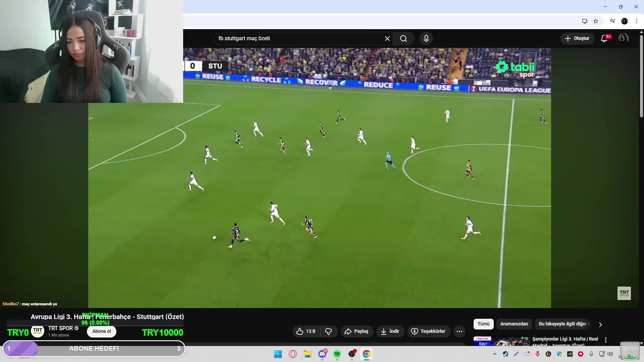Open Real Madrid - Juventus suggested video thumbnail
Image resolution: width=644 pixels, height=362 pixels.
pos(501,341)
